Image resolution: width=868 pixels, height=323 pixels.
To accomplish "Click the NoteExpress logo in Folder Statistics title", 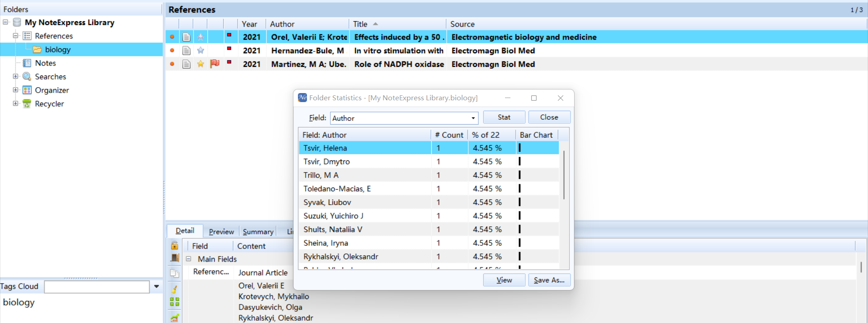I will (x=302, y=98).
